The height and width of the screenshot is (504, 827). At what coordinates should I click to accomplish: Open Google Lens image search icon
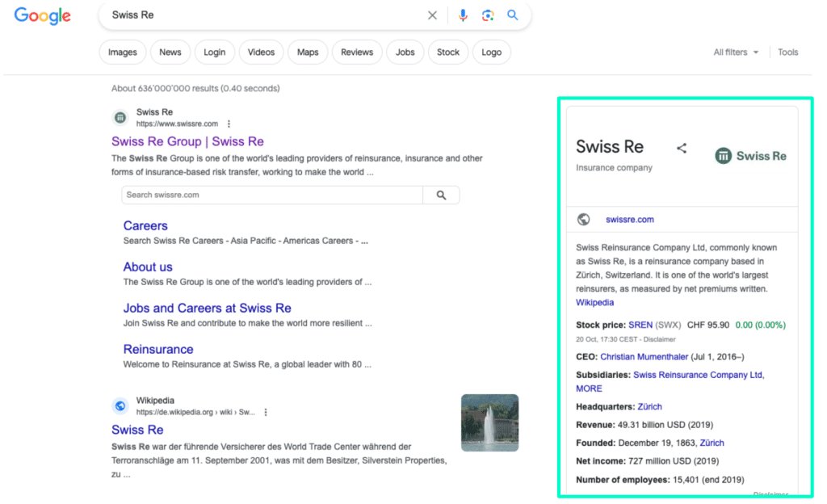click(x=488, y=15)
